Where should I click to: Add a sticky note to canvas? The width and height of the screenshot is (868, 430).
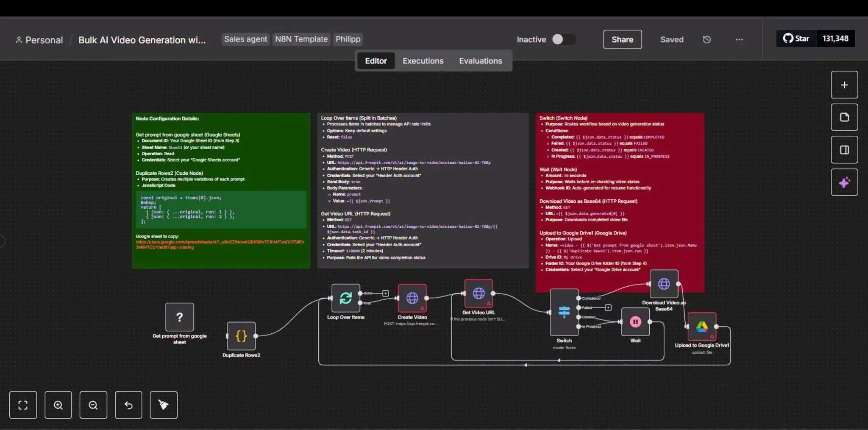point(844,117)
